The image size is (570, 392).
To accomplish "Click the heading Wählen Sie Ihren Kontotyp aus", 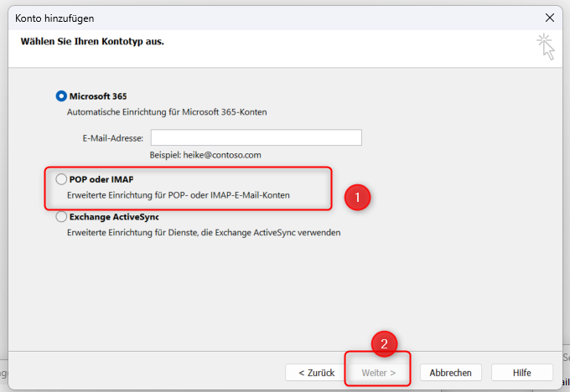I will (x=92, y=41).
